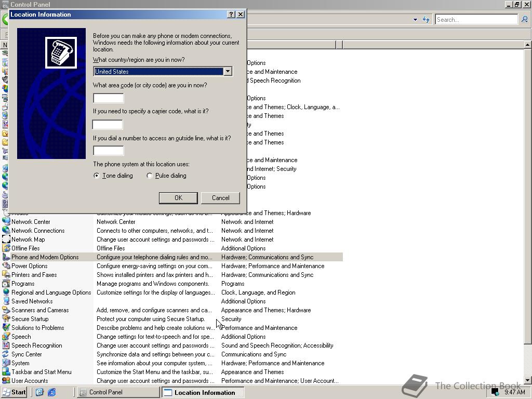The image size is (532, 399).
Task: Click OK in Location Information dialog
Action: pos(178,198)
